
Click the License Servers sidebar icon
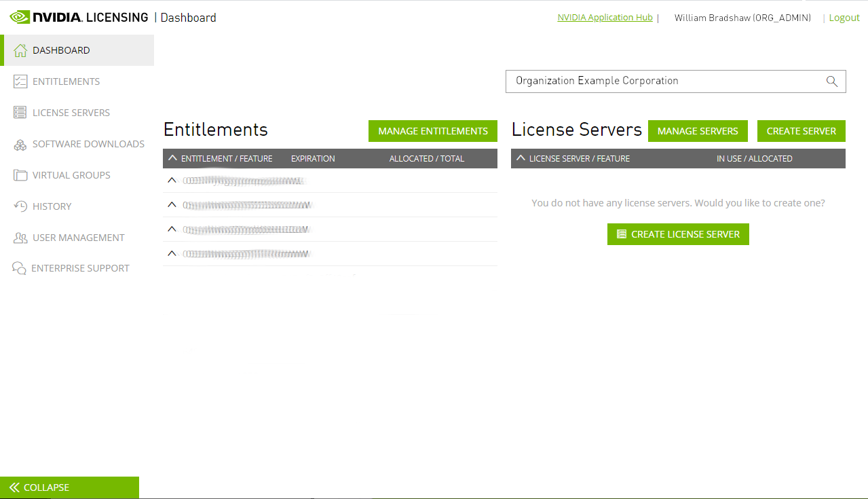(20, 113)
